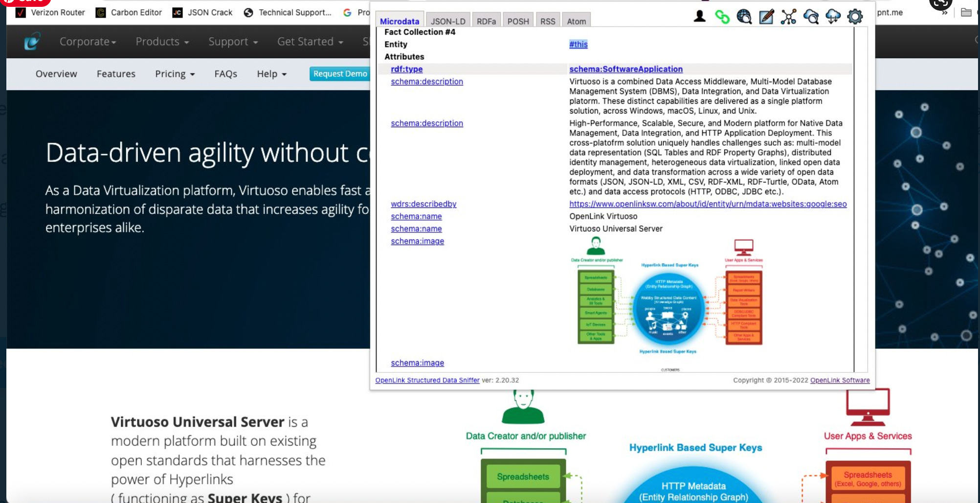
Task: Click the 'Fact Collection #4' heading text
Action: pos(420,32)
